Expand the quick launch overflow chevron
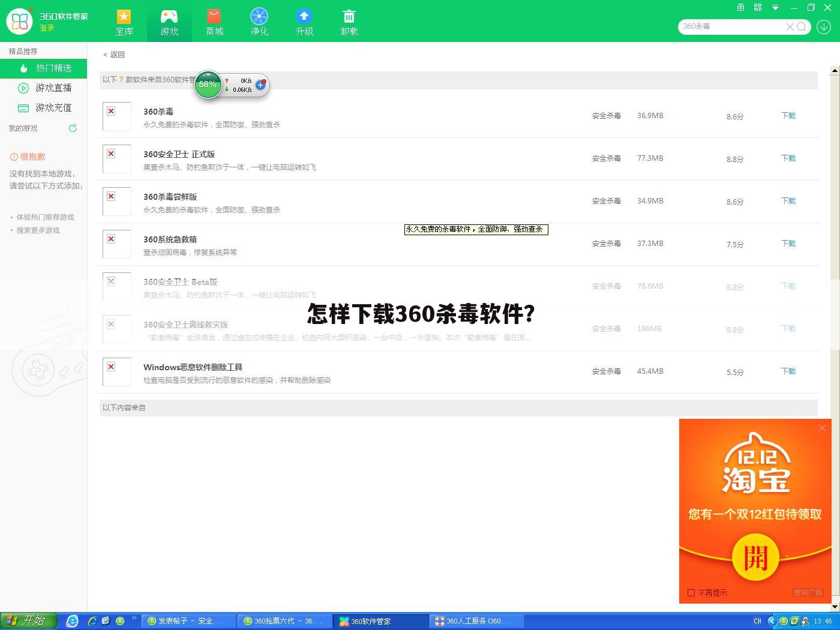 (134, 618)
